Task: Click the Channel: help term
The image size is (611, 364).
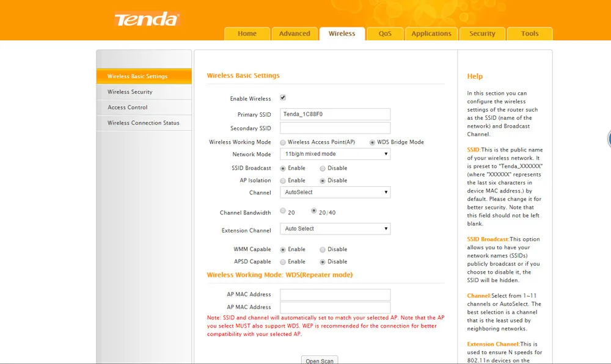Action: (x=479, y=296)
